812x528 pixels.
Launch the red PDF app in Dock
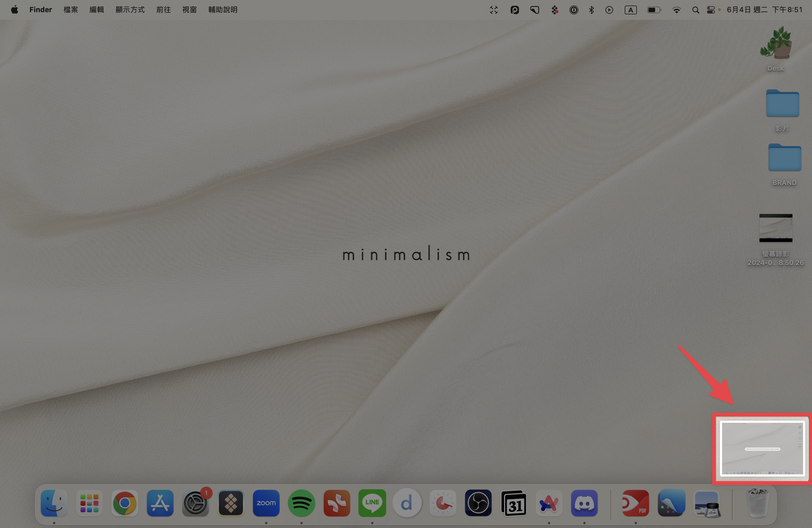click(x=636, y=503)
